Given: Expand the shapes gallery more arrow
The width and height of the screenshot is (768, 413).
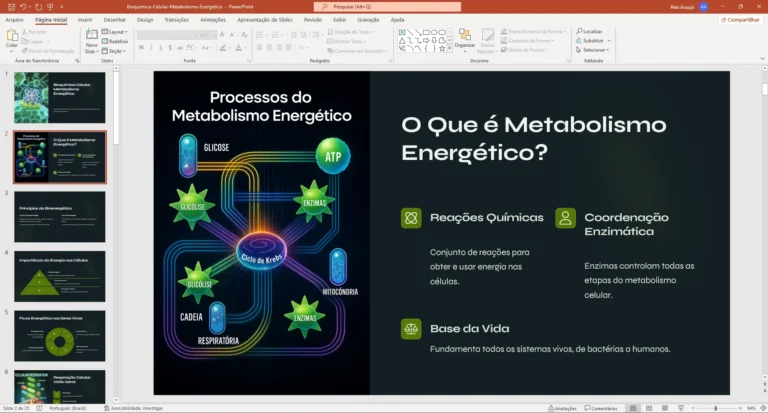Looking at the screenshot, I should pos(450,49).
